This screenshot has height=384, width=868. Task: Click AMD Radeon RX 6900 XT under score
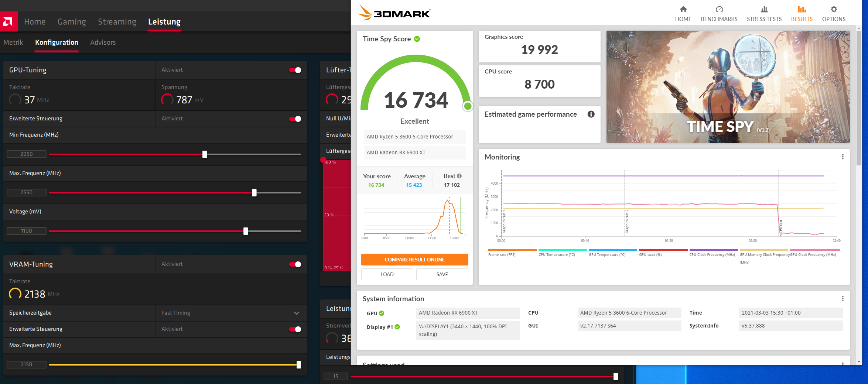point(414,152)
